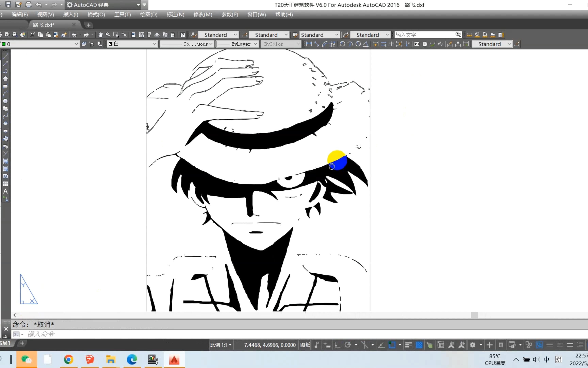
Task: Click the Zoom Window icon
Action: click(x=116, y=35)
